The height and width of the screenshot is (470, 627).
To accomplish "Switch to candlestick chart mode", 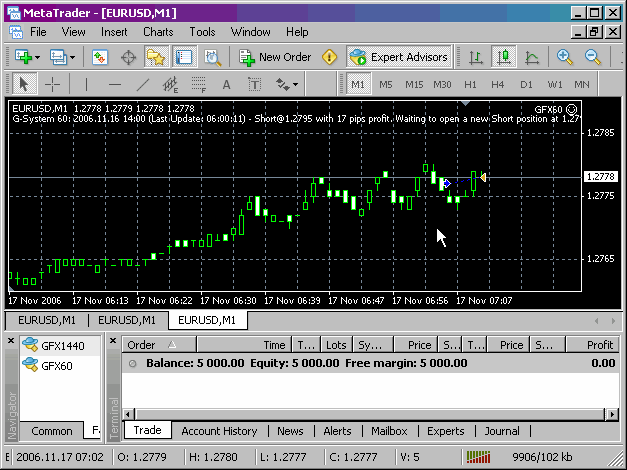I will tap(503, 57).
